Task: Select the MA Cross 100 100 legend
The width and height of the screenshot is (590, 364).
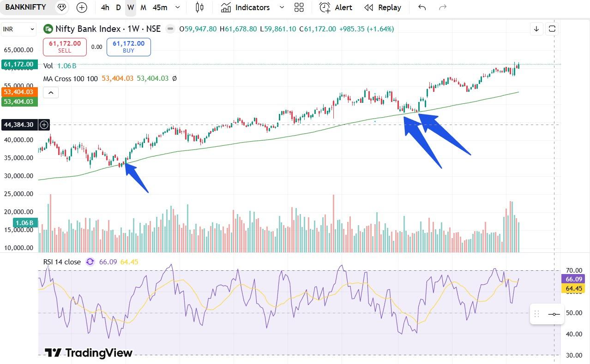Action: (71, 78)
